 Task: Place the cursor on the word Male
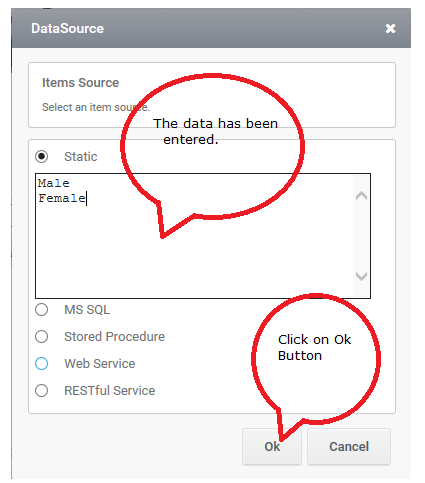pyautogui.click(x=53, y=183)
